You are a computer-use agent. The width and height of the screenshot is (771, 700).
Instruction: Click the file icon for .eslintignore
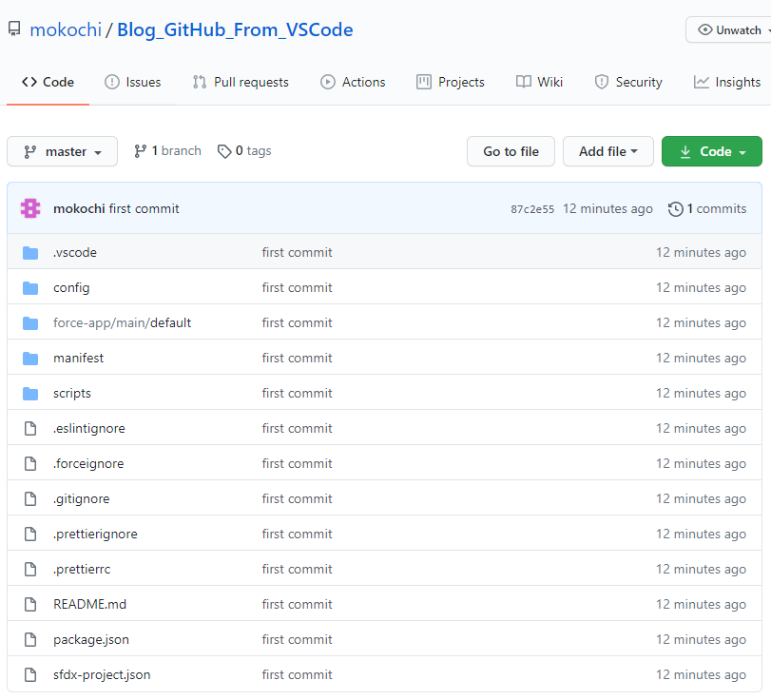30,428
